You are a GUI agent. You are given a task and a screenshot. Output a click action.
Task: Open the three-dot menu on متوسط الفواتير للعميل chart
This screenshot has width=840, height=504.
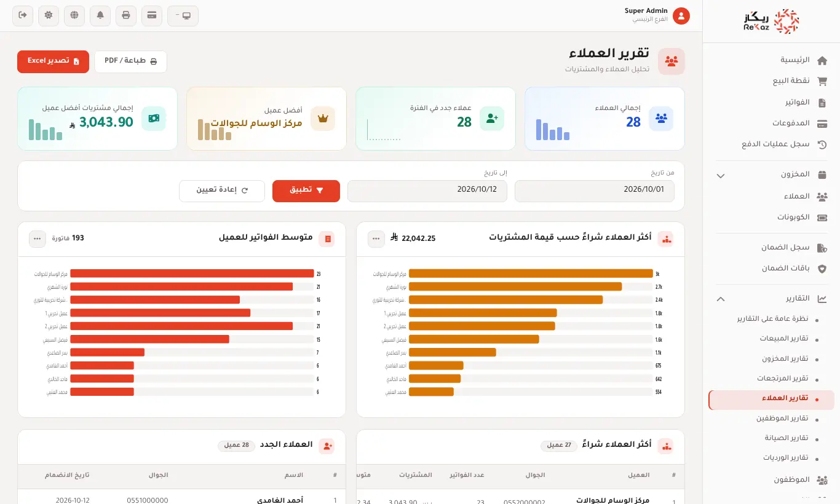click(x=38, y=238)
